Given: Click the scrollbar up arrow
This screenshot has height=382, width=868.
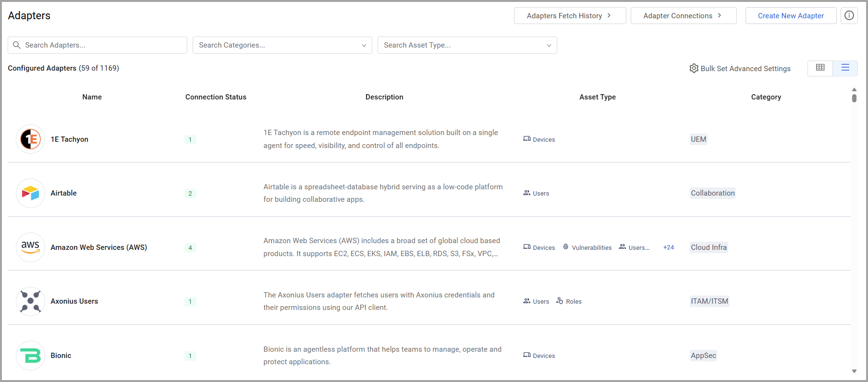Looking at the screenshot, I should tap(854, 90).
